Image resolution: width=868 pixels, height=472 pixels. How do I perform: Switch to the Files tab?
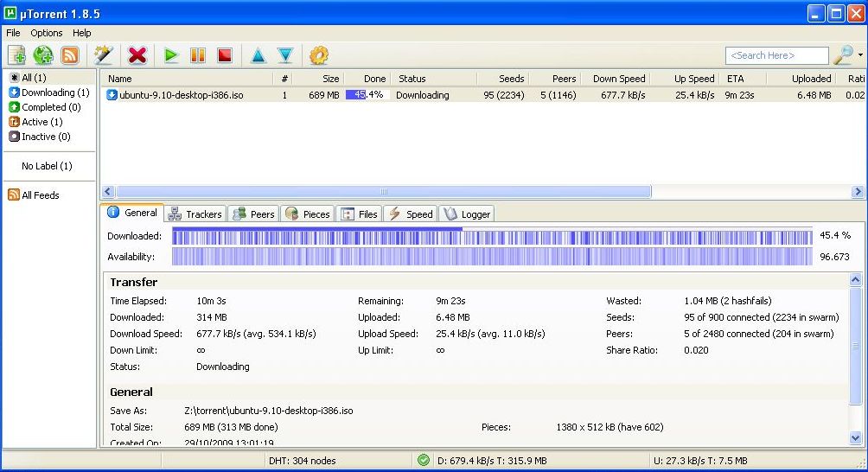point(359,214)
